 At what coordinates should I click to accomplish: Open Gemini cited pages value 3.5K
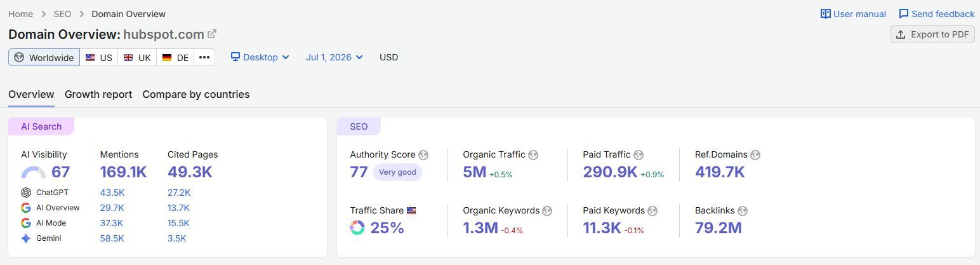coord(177,238)
